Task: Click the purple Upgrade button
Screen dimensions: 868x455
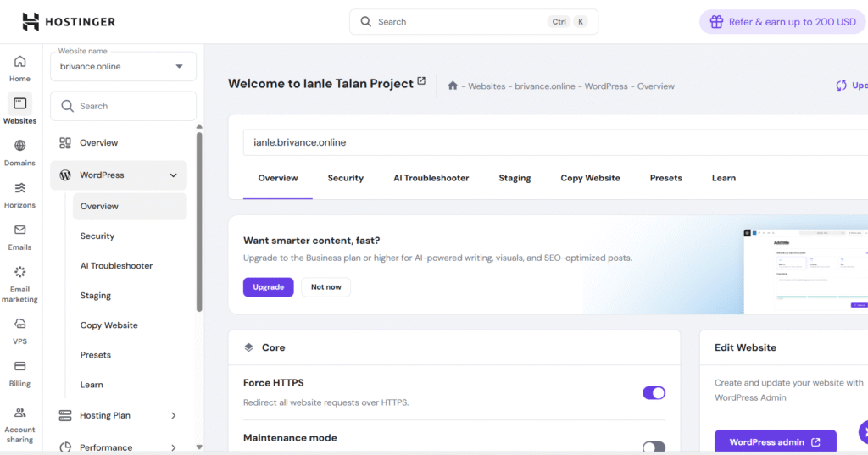Action: coord(268,287)
